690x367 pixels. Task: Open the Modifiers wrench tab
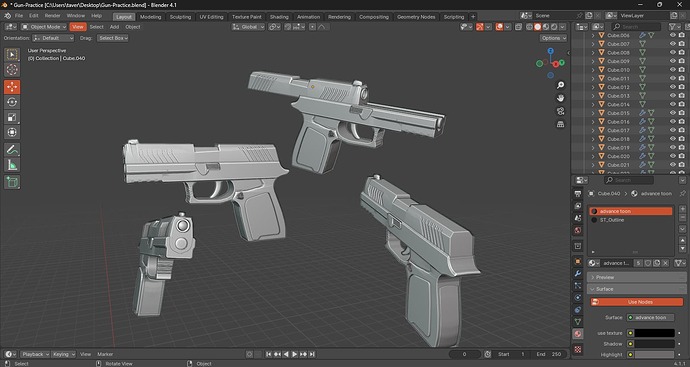point(578,273)
